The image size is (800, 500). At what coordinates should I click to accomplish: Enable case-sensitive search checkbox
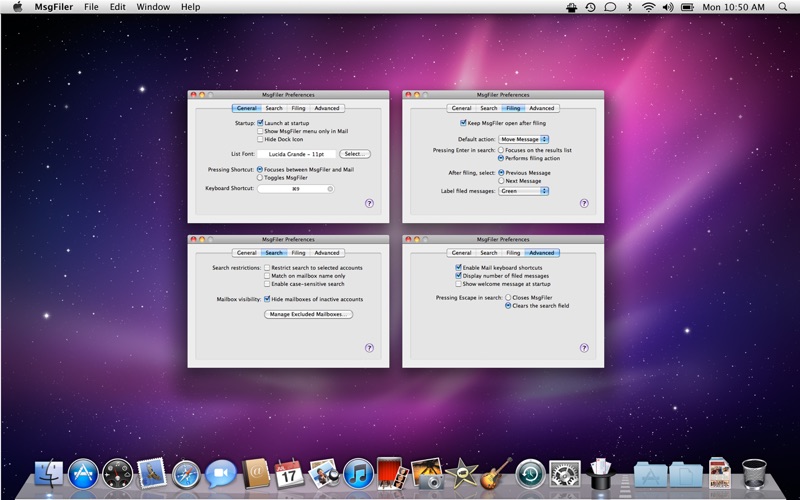click(267, 284)
